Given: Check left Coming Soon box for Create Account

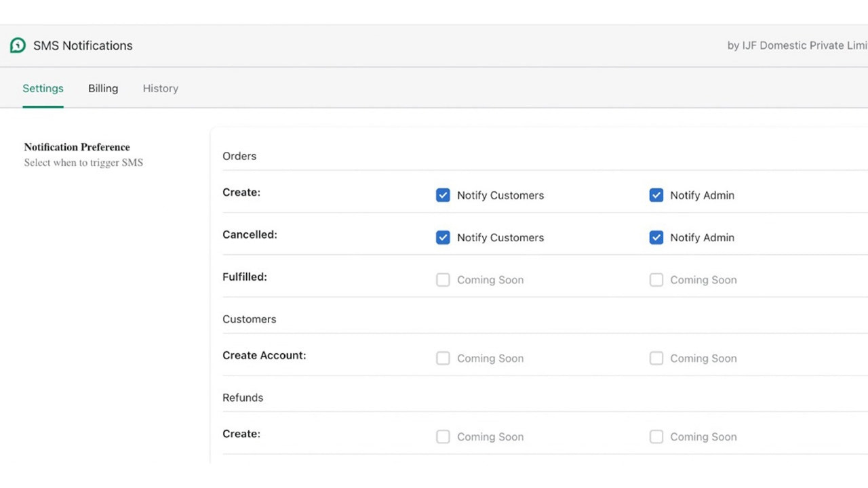Looking at the screenshot, I should 443,359.
